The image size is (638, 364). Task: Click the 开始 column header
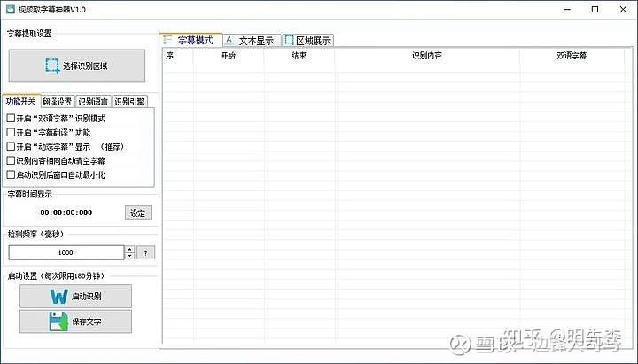point(229,56)
